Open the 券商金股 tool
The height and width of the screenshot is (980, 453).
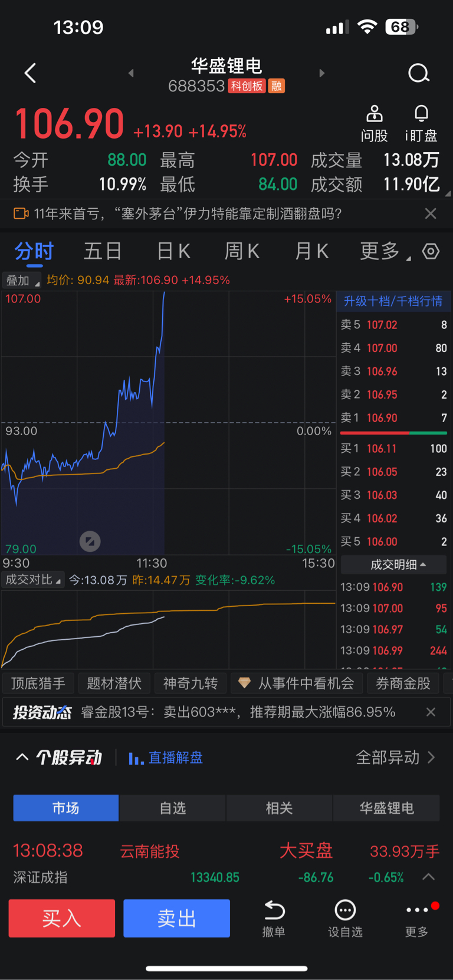coord(403,683)
